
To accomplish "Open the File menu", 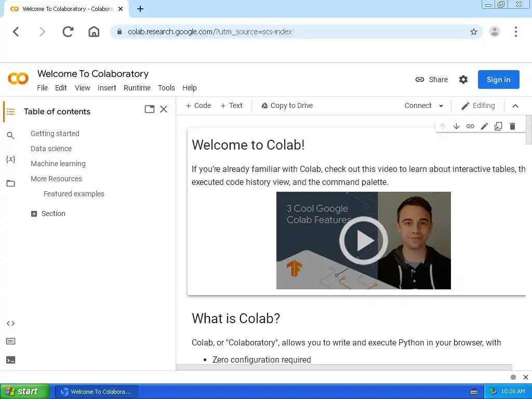I will click(42, 88).
